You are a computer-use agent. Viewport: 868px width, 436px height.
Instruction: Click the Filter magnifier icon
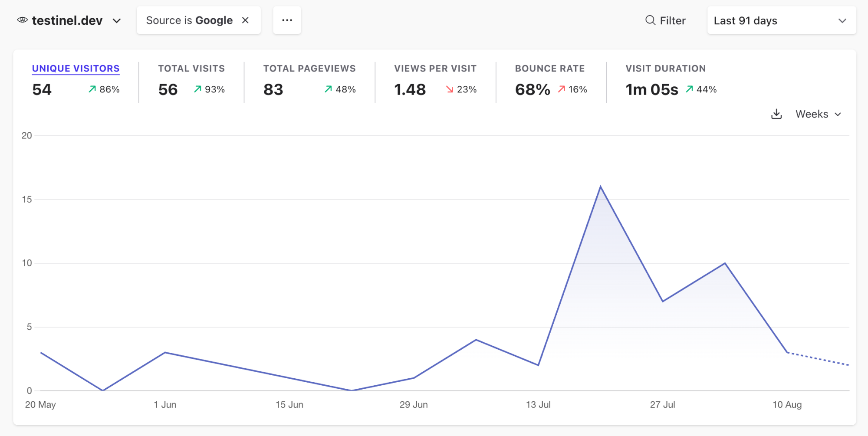[x=650, y=20]
